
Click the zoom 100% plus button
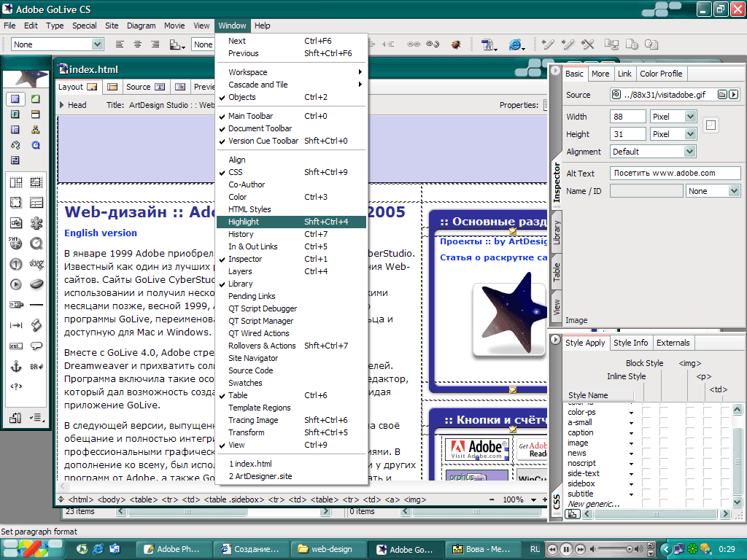(544, 499)
